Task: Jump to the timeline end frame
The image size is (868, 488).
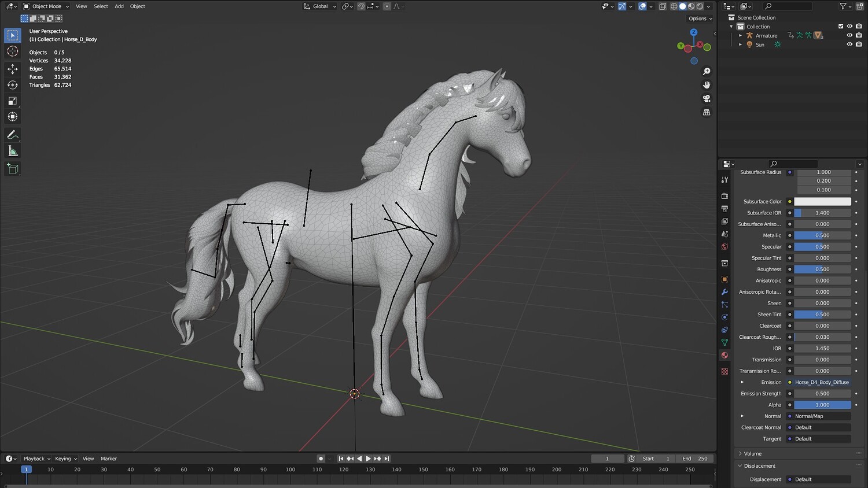Action: click(387, 459)
